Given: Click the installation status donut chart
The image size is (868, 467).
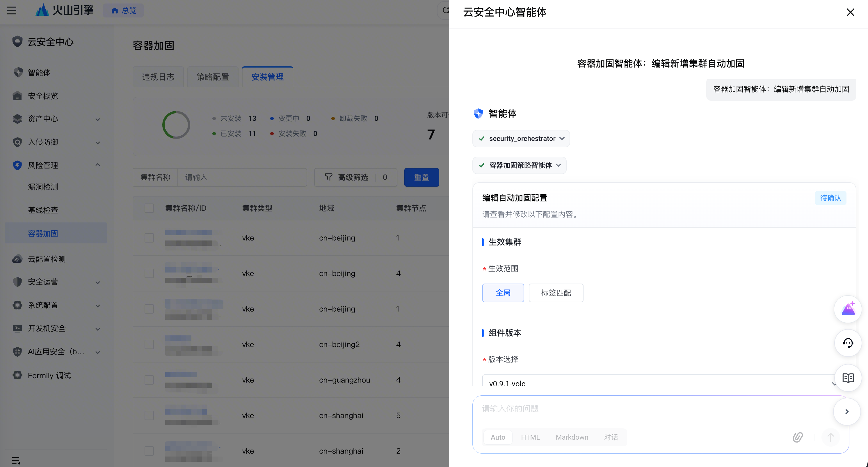Looking at the screenshot, I should (x=176, y=125).
